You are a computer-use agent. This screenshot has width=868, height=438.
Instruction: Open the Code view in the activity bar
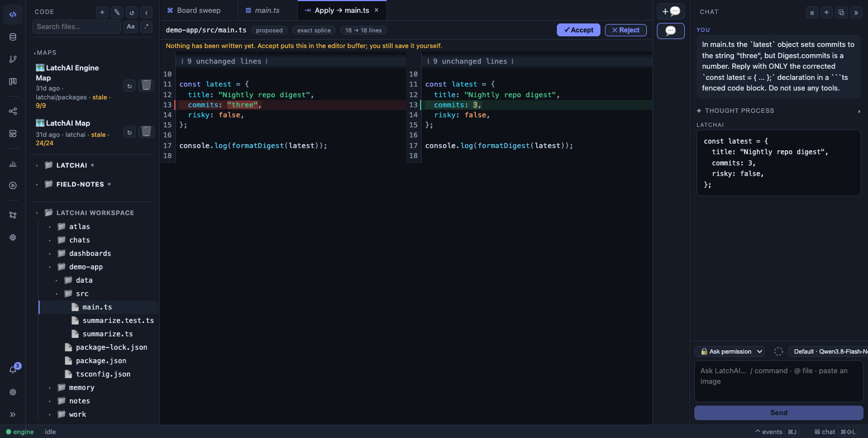click(x=13, y=15)
